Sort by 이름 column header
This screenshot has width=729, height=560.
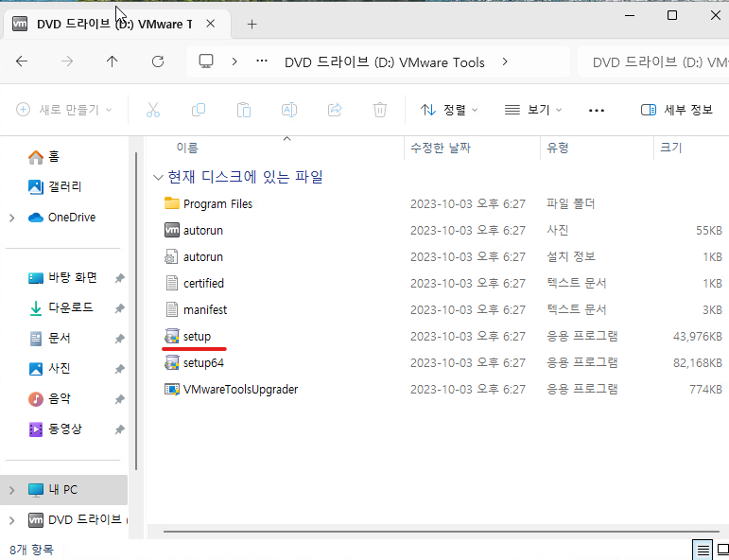187,148
